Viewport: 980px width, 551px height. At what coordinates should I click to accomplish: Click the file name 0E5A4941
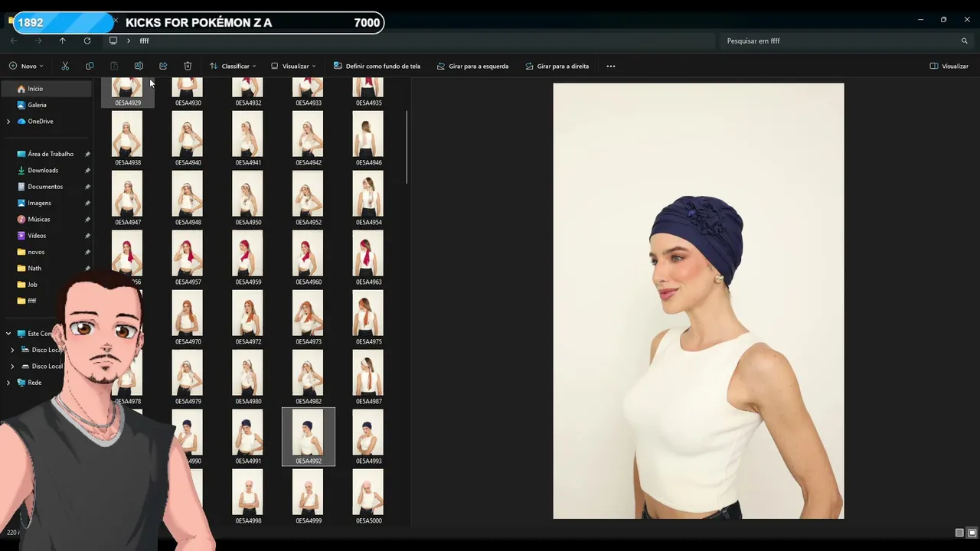pyautogui.click(x=248, y=163)
